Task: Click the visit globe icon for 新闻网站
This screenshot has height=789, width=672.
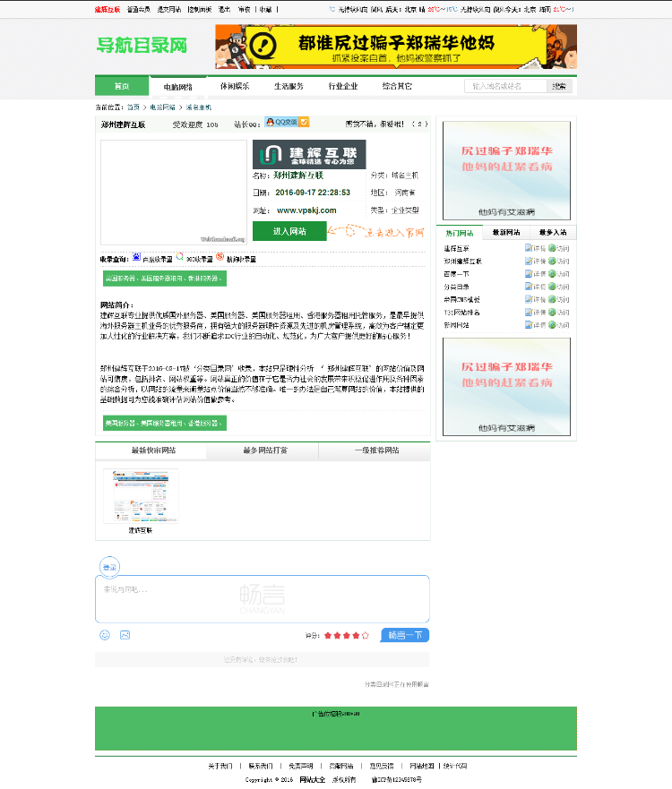Action: point(552,325)
